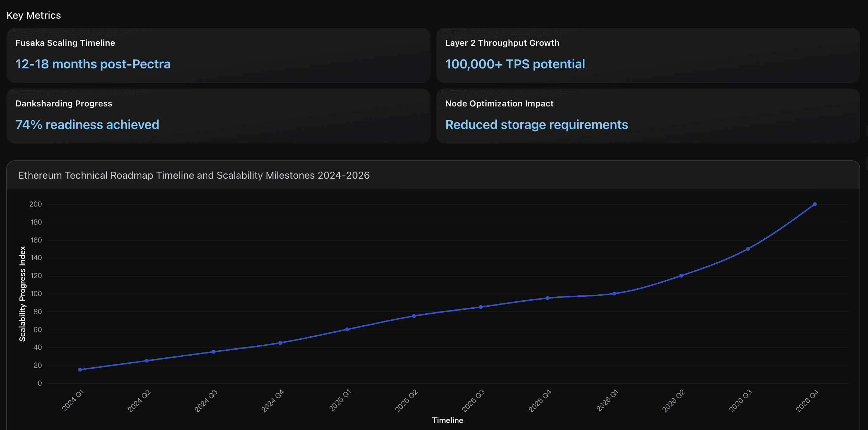Select the 2024 Q3 chart data point

point(214,352)
